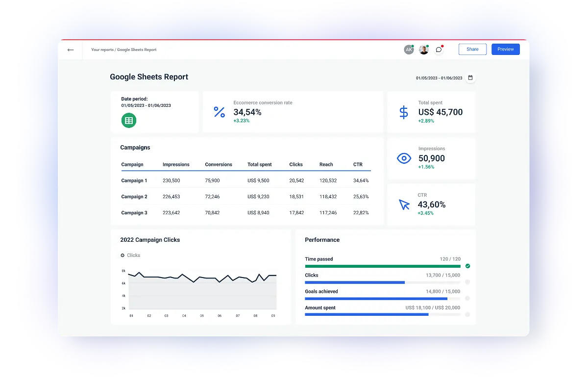Click the cursor icon on the CTR card

click(403, 204)
